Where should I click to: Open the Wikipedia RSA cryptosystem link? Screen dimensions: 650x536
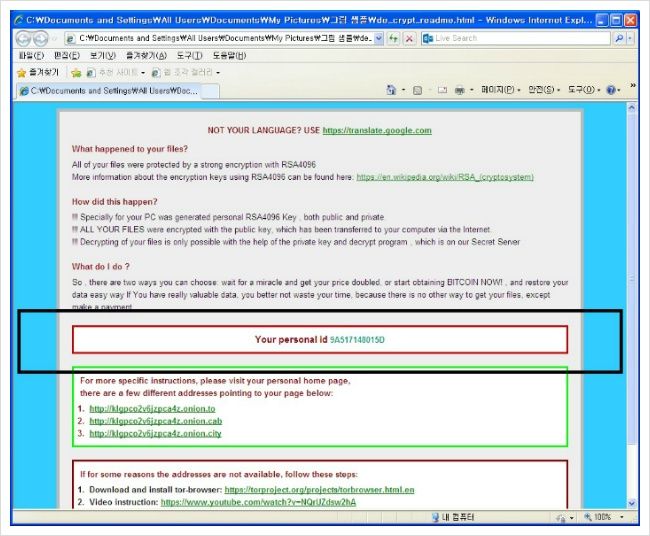[445, 177]
